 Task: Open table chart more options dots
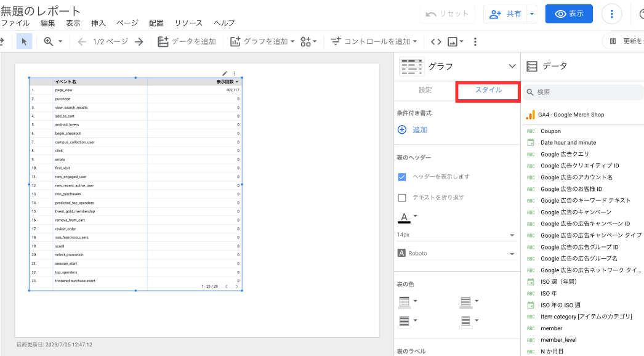coord(235,73)
